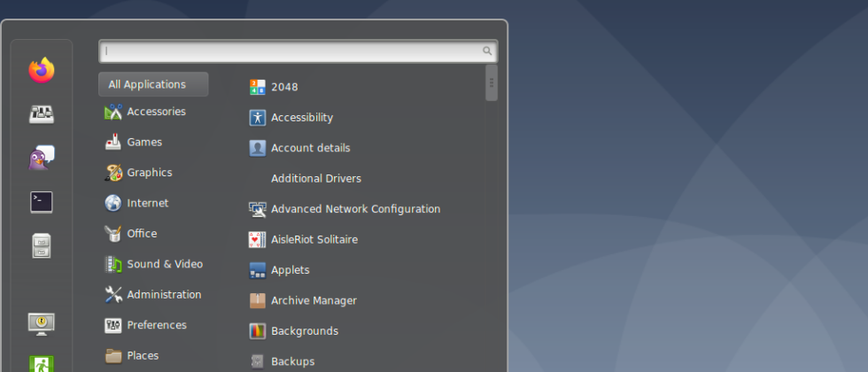Click the magnifier icon in search box
The width and height of the screenshot is (868, 372).
pos(487,51)
